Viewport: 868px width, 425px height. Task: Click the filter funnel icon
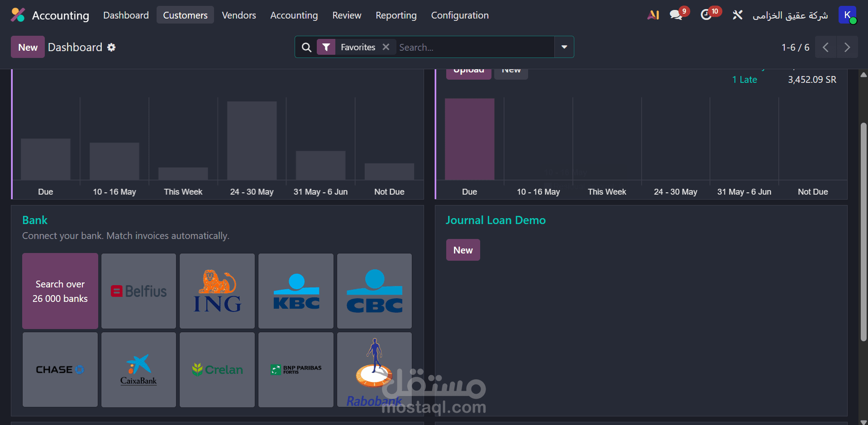point(326,47)
